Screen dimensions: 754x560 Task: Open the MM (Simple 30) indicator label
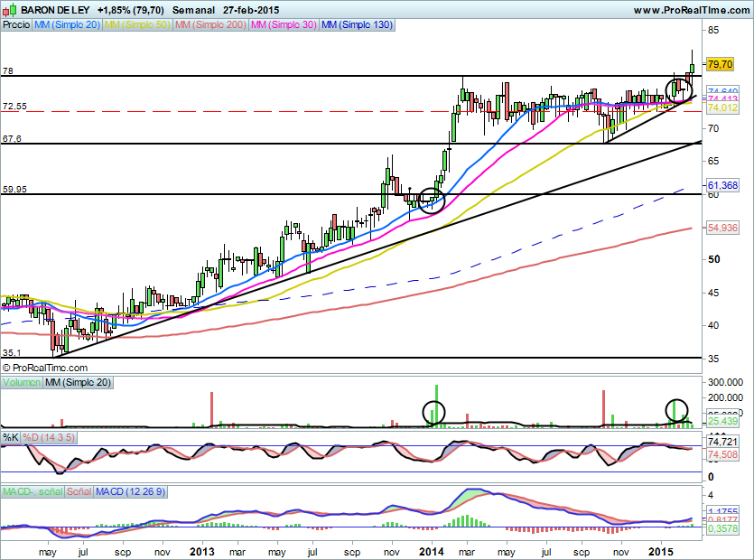284,25
